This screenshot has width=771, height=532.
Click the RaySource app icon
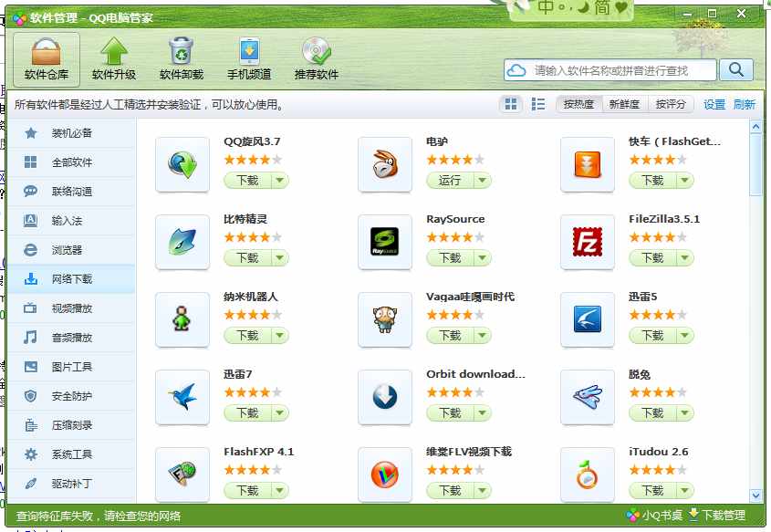385,243
